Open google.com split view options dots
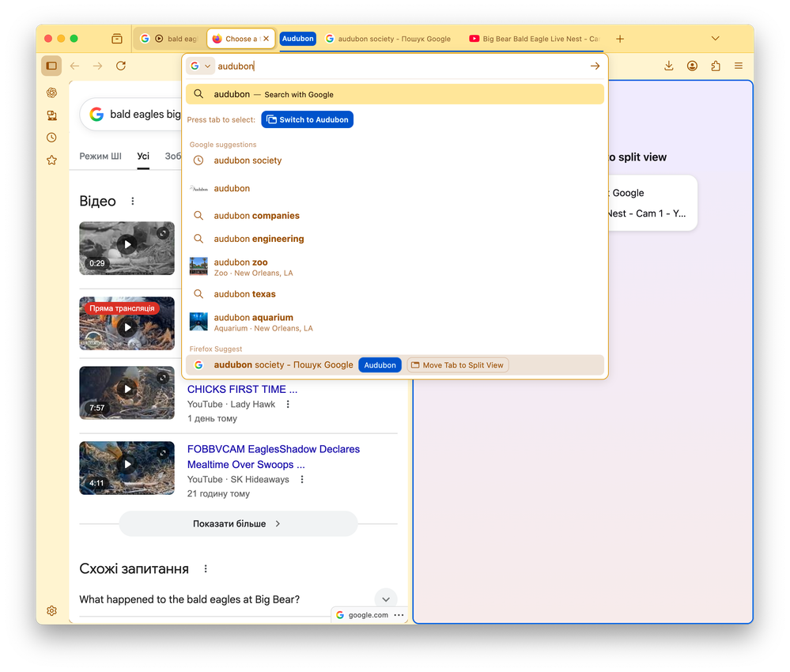Viewport: 790px width, 672px height. click(399, 615)
